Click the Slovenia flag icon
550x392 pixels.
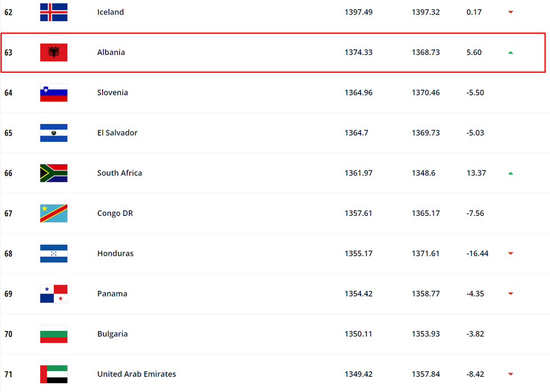tap(54, 93)
